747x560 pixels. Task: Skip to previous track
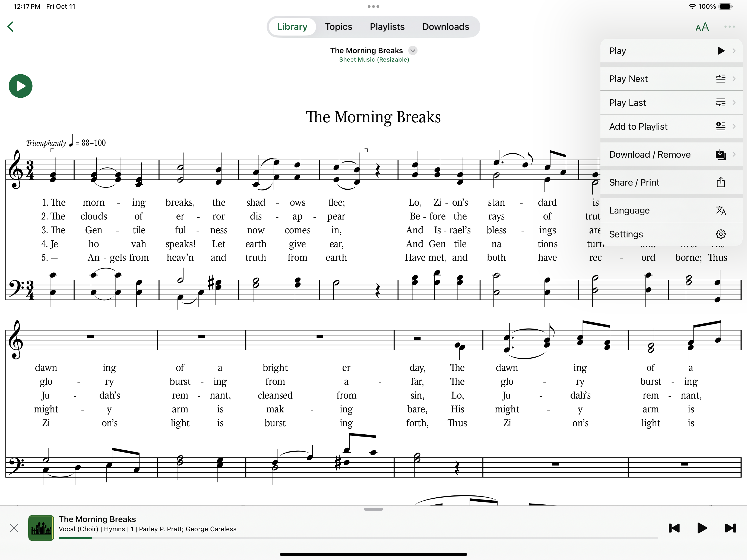674,528
